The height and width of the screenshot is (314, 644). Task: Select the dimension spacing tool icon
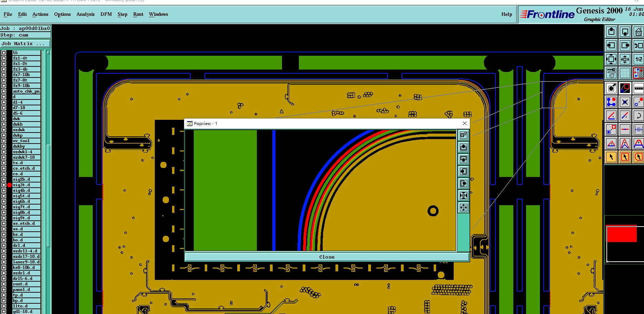[x=638, y=129]
